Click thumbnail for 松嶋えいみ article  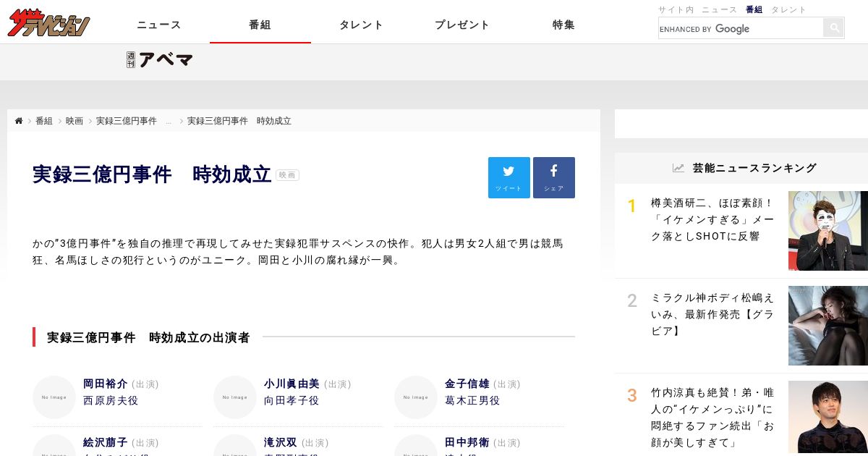tap(828, 326)
